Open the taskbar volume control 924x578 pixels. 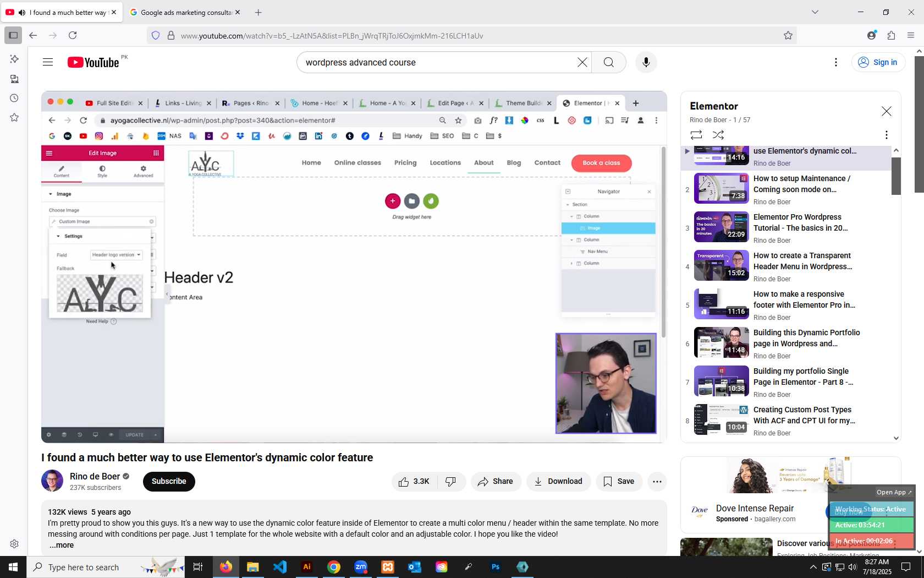tap(853, 567)
